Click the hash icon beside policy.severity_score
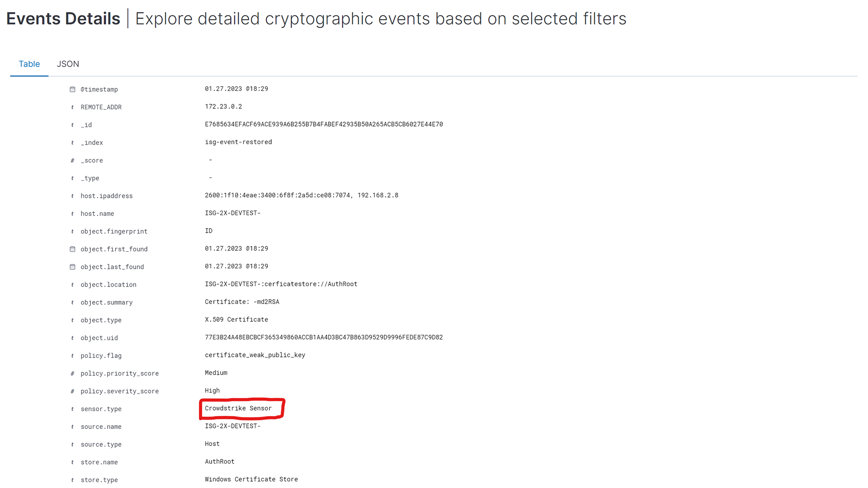This screenshot has height=488, width=868. point(72,391)
